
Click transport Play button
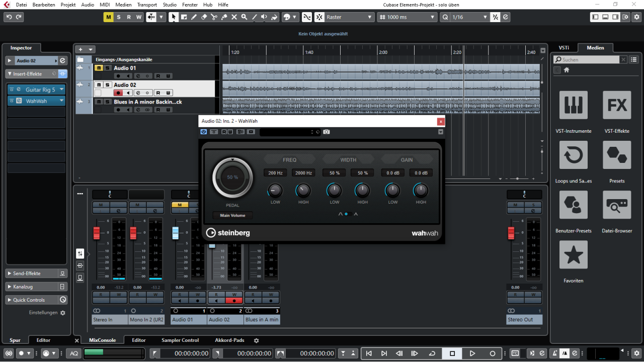(x=472, y=353)
